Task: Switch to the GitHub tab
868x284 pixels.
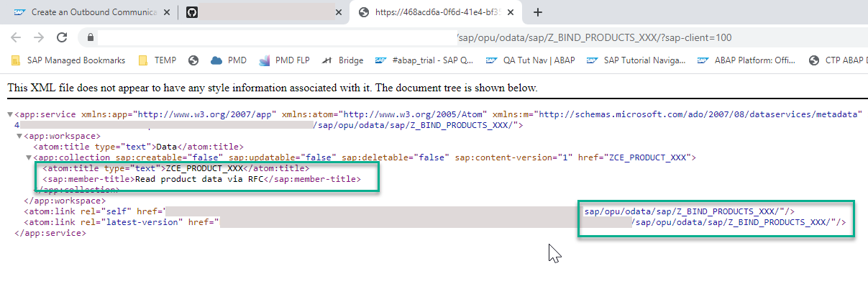Action: [262, 12]
